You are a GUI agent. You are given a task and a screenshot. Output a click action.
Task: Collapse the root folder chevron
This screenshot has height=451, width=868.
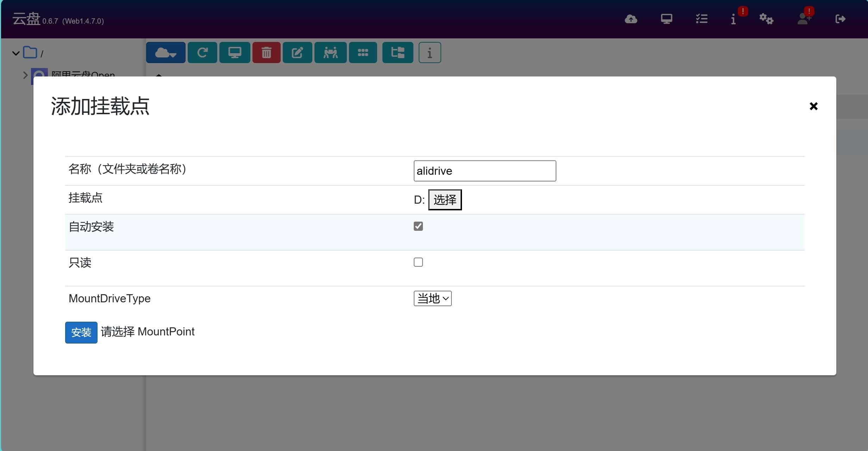(x=15, y=53)
